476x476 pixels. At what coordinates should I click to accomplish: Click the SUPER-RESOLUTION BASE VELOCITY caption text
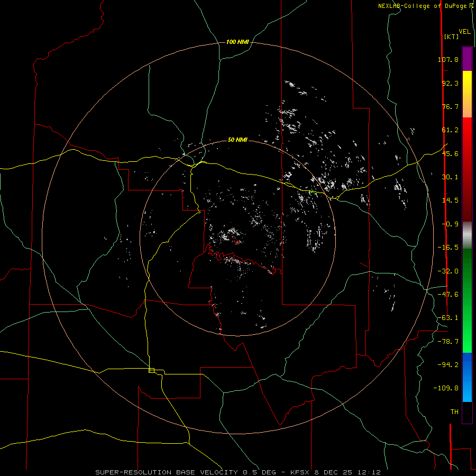[x=167, y=472]
